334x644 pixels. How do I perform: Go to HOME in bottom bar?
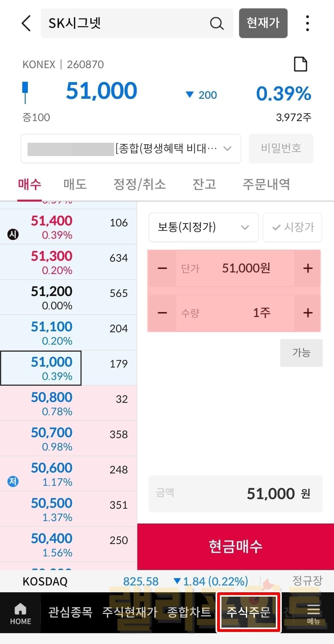tap(20, 613)
